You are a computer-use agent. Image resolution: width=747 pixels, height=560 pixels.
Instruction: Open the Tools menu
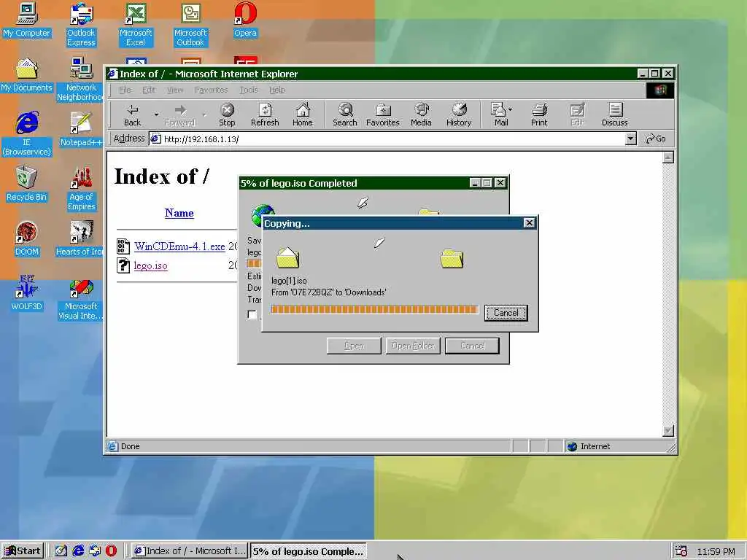pyautogui.click(x=248, y=90)
